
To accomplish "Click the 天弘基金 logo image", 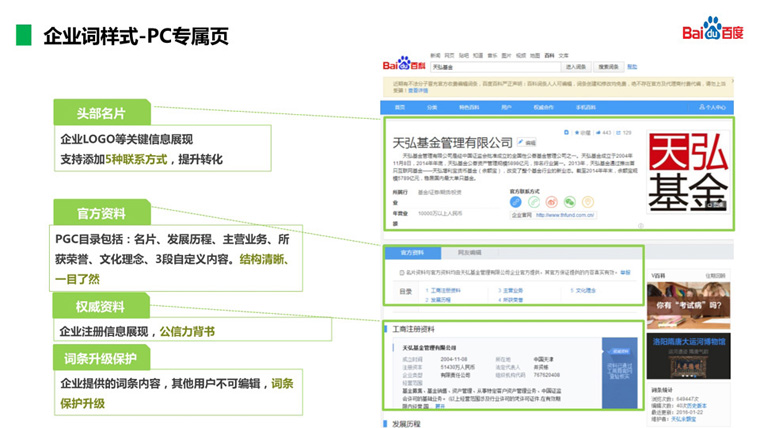I will tap(688, 172).
